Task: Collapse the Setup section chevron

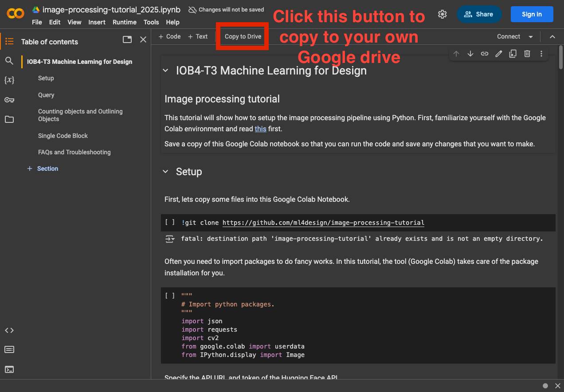Action: [x=166, y=172]
